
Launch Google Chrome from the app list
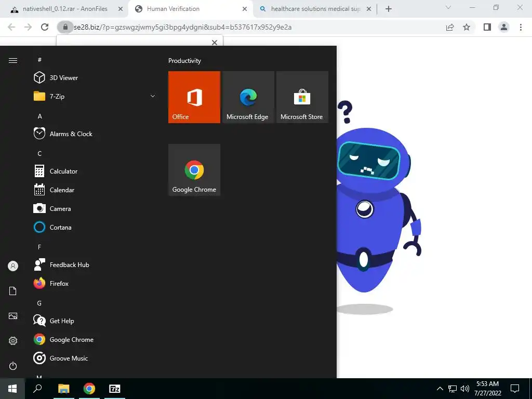(95, 339)
